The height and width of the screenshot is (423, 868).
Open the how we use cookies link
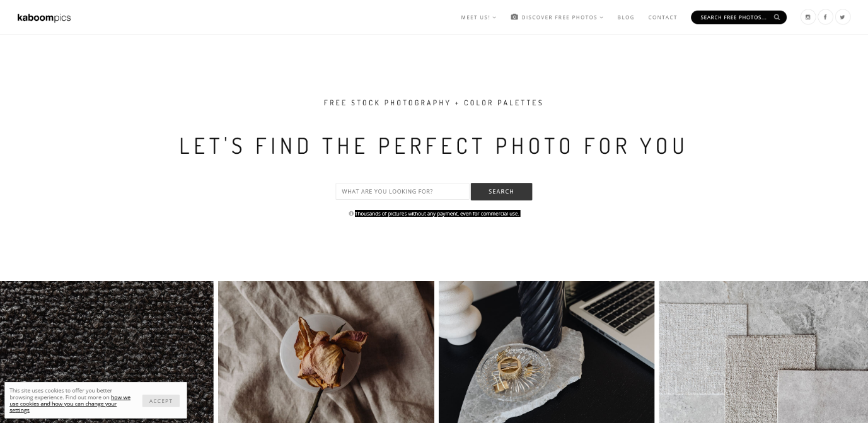70,403
